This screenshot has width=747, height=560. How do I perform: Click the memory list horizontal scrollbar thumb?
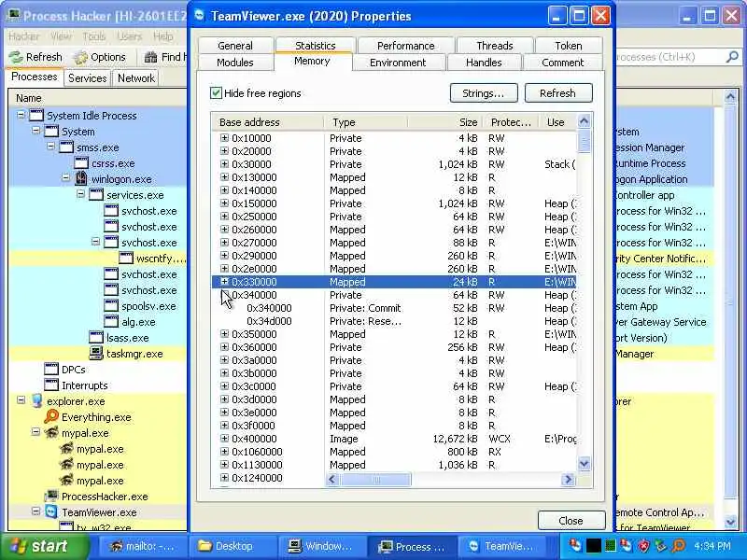pos(376,479)
